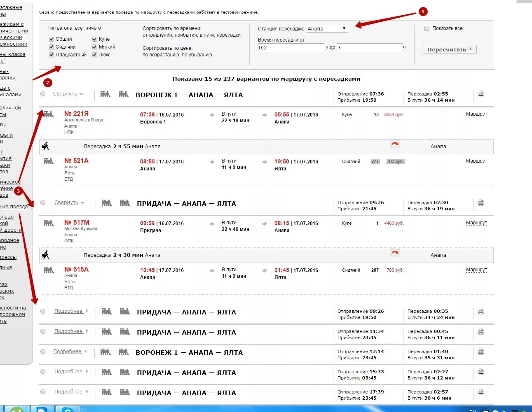Click the Пересчитать button
Viewport: 532px width, 412px height.
click(x=450, y=49)
